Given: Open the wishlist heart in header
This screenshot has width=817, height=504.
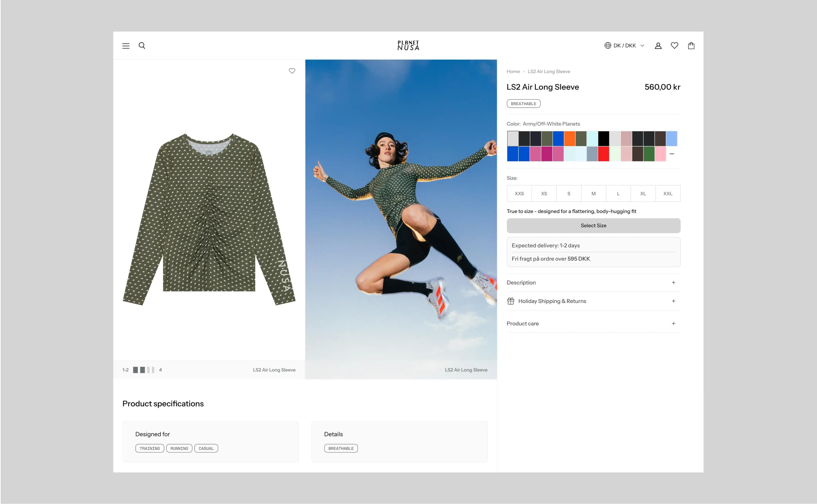Looking at the screenshot, I should tap(674, 46).
